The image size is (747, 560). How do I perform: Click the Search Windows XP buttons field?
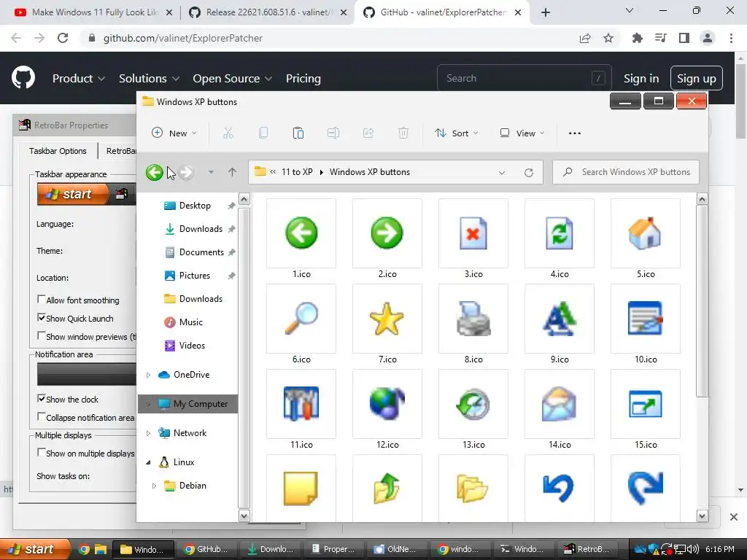(625, 172)
